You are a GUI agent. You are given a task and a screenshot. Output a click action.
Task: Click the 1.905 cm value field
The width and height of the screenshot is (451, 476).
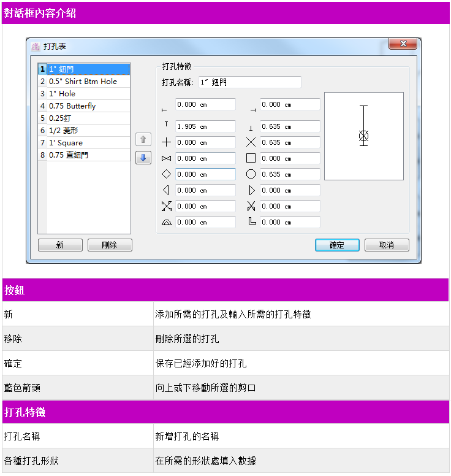[x=205, y=126]
